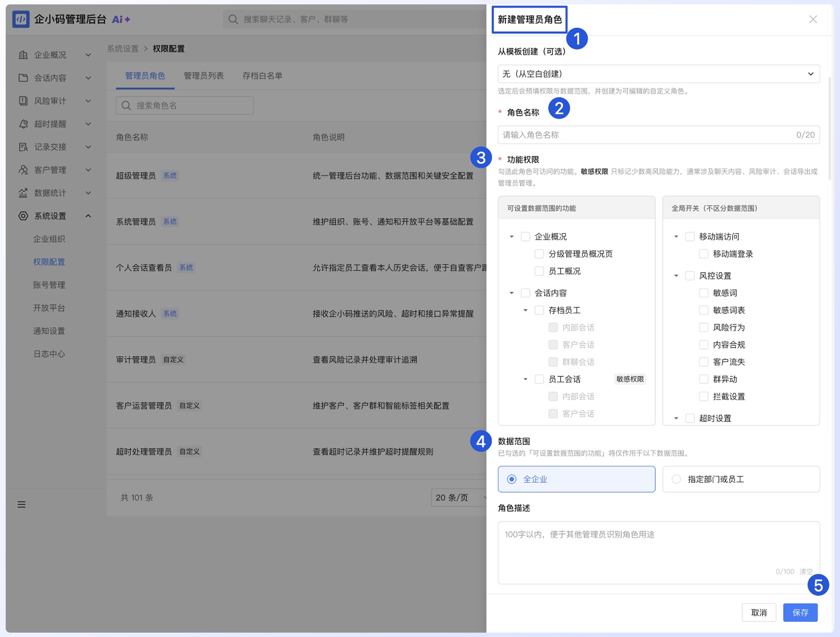
Task: Click the 记录交接 sidebar icon
Action: 23,147
